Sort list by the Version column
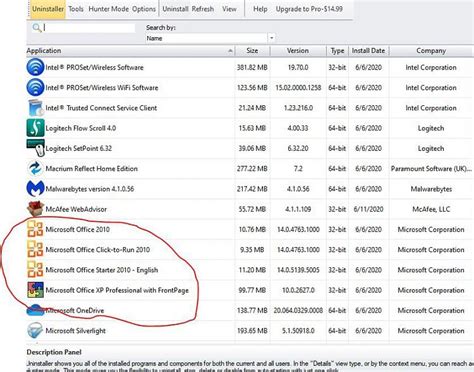This screenshot has width=474, height=372. [298, 51]
